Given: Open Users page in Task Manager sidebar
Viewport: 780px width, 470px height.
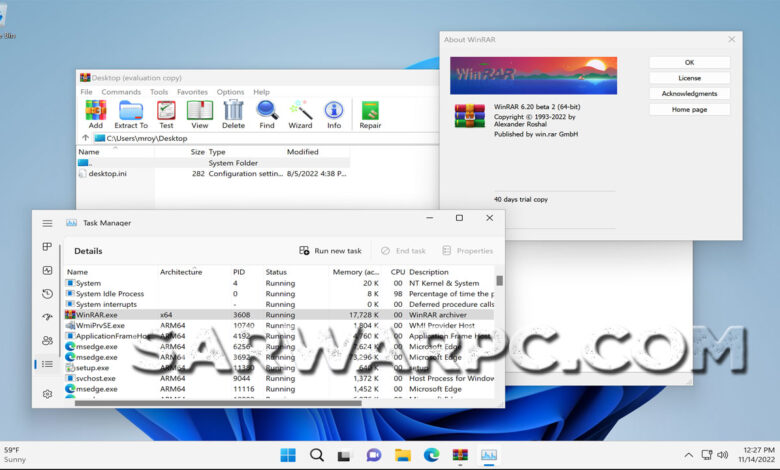Looking at the screenshot, I should pyautogui.click(x=47, y=341).
